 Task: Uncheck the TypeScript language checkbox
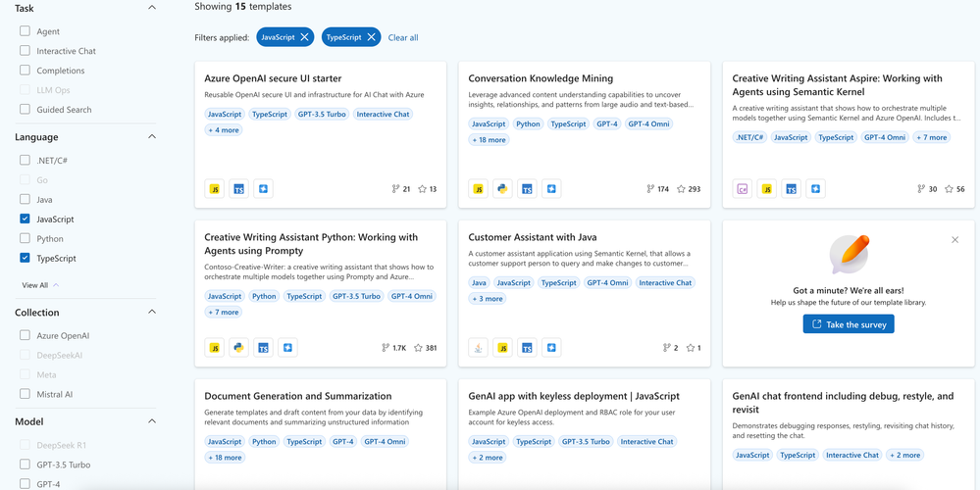click(x=25, y=258)
